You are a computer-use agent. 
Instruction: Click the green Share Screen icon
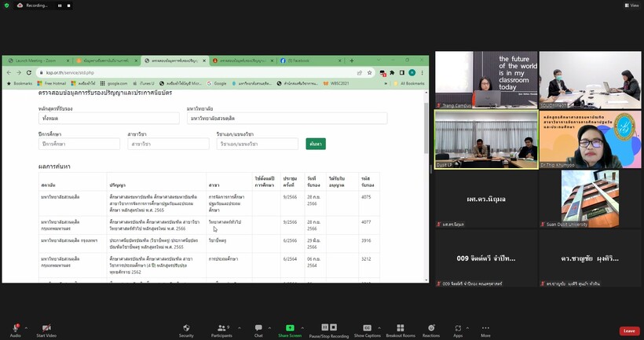tap(290, 327)
